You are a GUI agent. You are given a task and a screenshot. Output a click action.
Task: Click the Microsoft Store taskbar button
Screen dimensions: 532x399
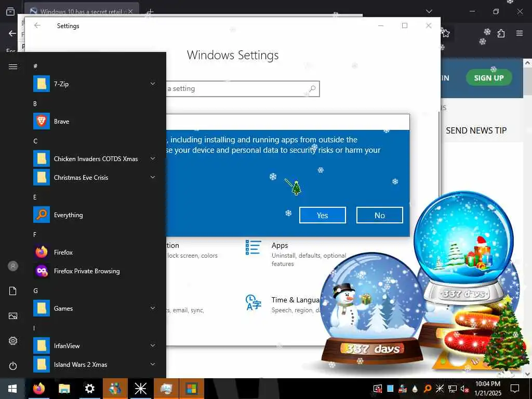tap(191, 389)
